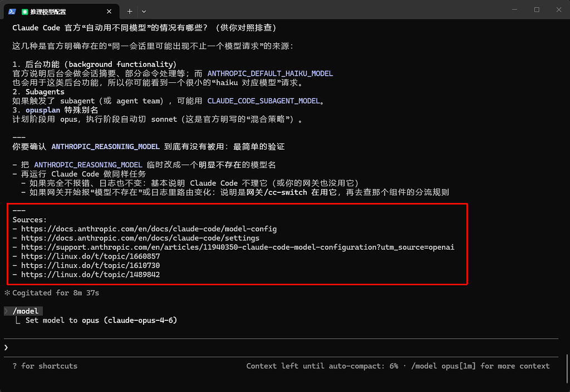Click the '2. Subagents' heading
This screenshot has width=570, height=392.
pyautogui.click(x=38, y=92)
